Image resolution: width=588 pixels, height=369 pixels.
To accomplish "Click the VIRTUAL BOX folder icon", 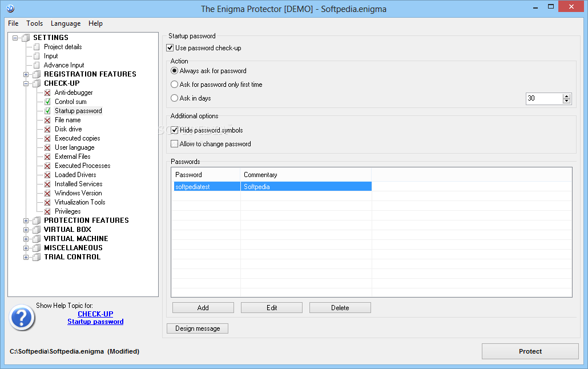I will [x=37, y=230].
